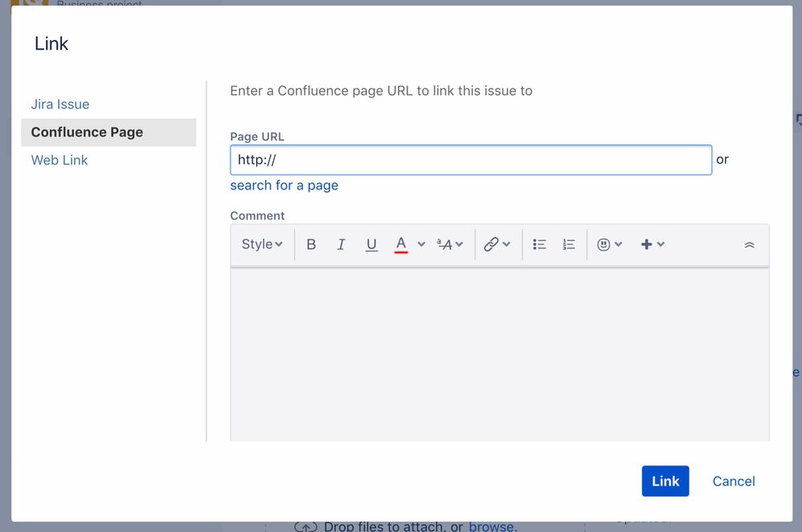Focus the Page URL input field
The width and height of the screenshot is (802, 532).
click(471, 160)
